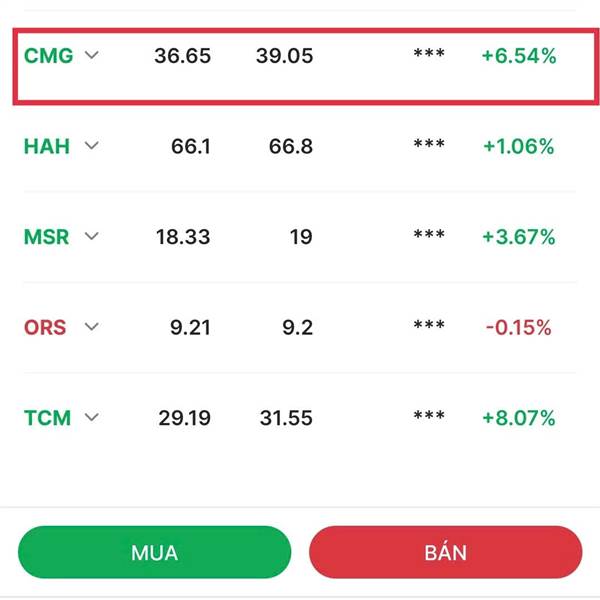600x600 pixels.
Task: Click the +6.54% change for CMG
Action: coord(519,56)
